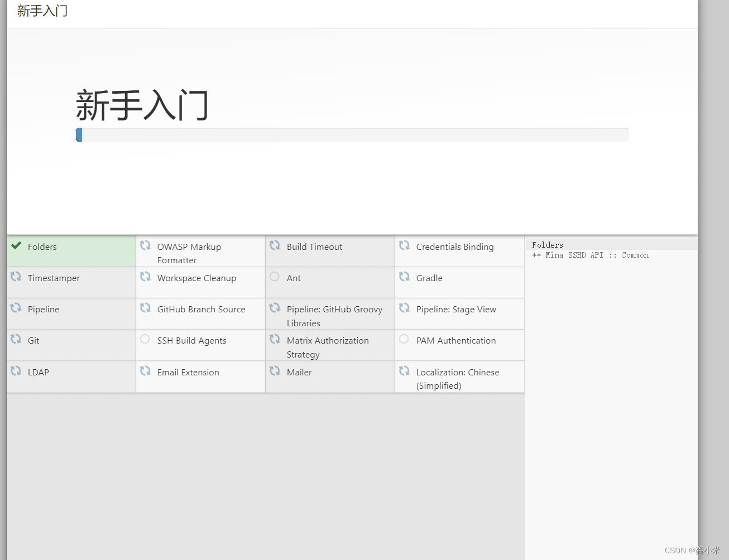Click the spinner icon beside Workspace Cleanup
This screenshot has width=729, height=560.
click(x=145, y=277)
